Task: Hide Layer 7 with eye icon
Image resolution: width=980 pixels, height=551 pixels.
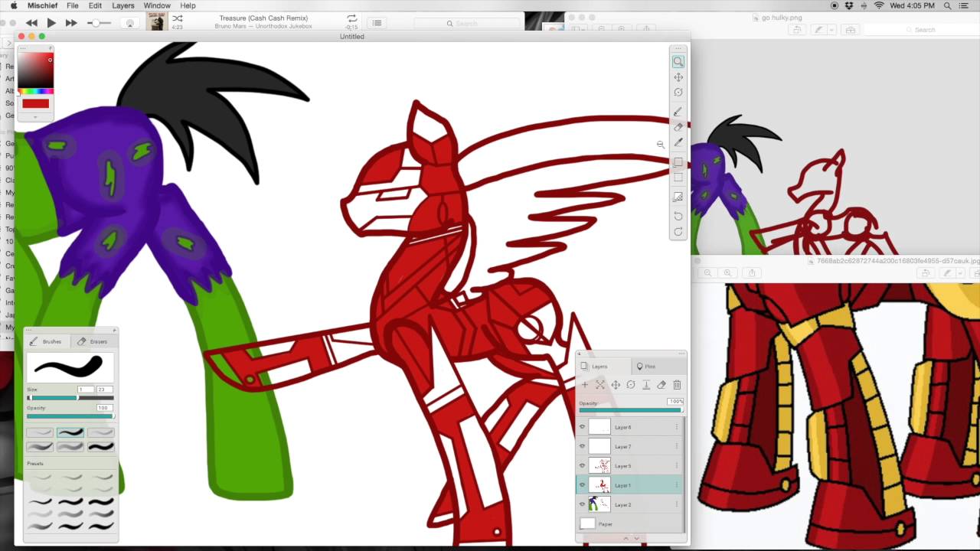Action: (582, 446)
